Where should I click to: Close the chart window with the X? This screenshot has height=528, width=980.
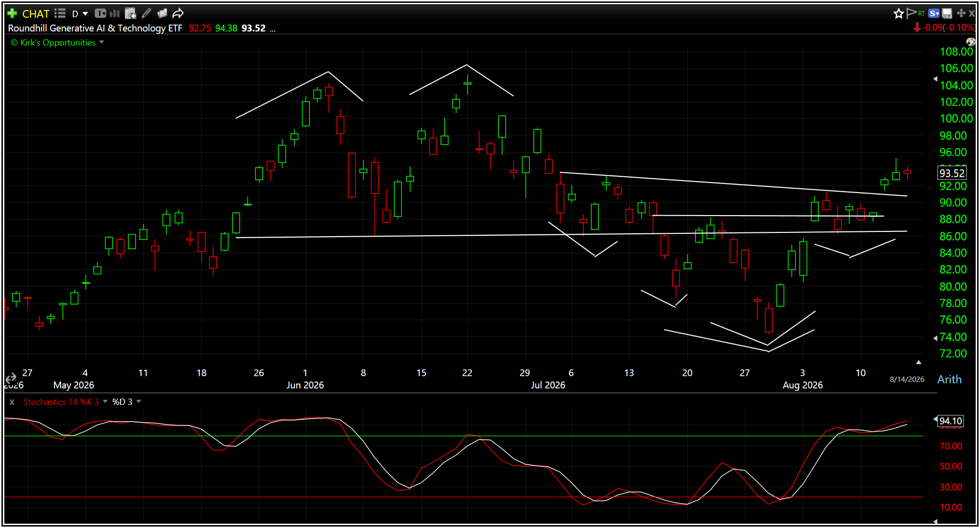tap(972, 13)
